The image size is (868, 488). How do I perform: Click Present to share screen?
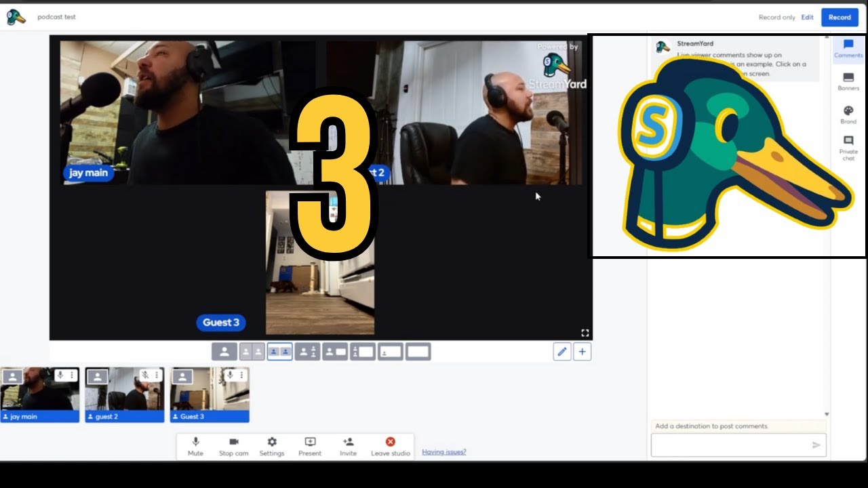point(310,447)
